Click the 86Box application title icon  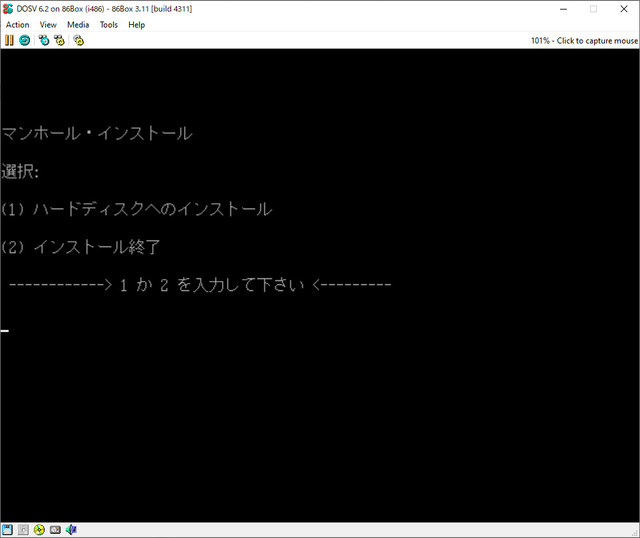coord(8,9)
